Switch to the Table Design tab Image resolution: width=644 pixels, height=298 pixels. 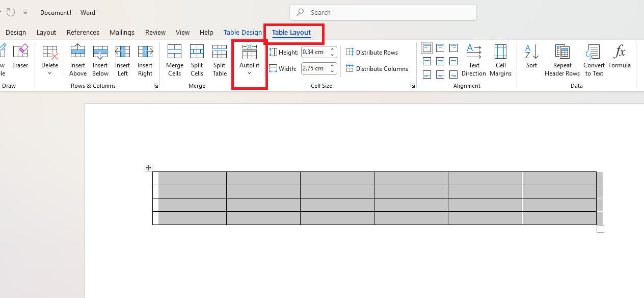pyautogui.click(x=243, y=33)
